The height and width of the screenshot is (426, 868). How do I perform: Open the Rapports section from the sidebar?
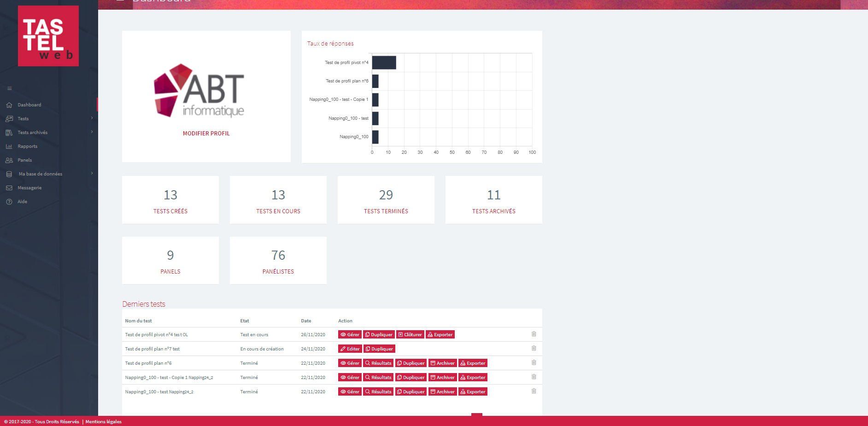28,146
